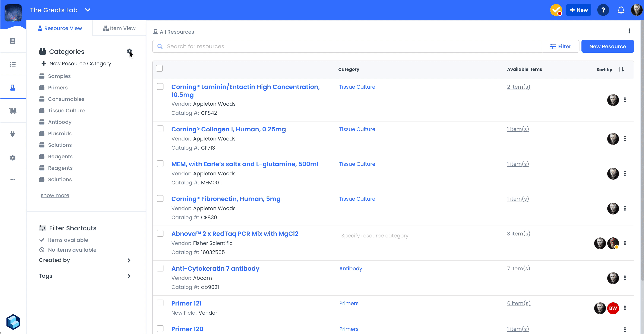Image resolution: width=644 pixels, height=334 pixels.
Task: Click the show more categories link
Action: coord(55,195)
